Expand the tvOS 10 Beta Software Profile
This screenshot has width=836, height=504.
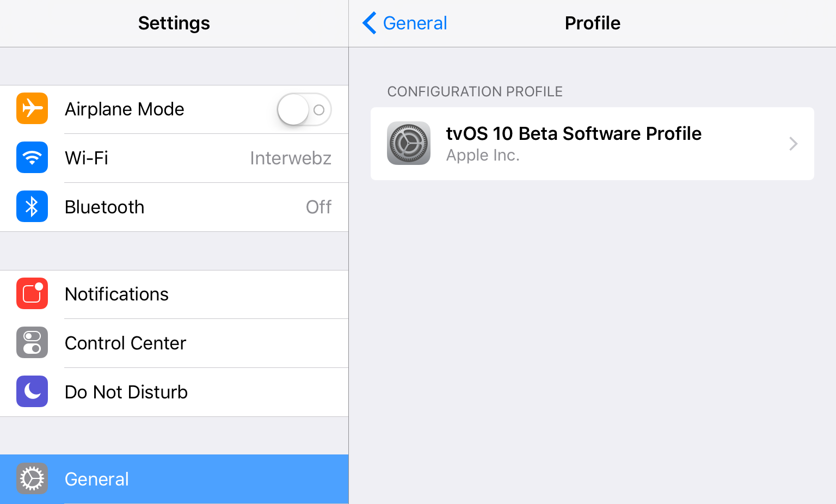click(592, 143)
